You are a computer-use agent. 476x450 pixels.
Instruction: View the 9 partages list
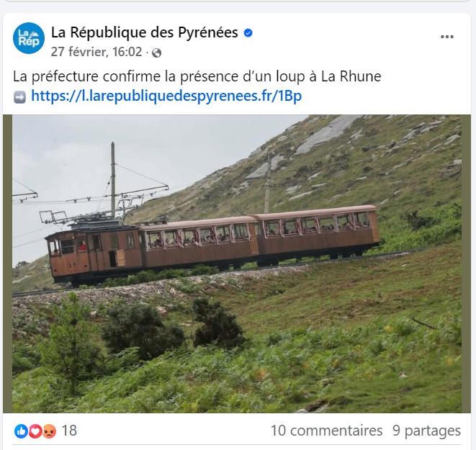click(426, 431)
